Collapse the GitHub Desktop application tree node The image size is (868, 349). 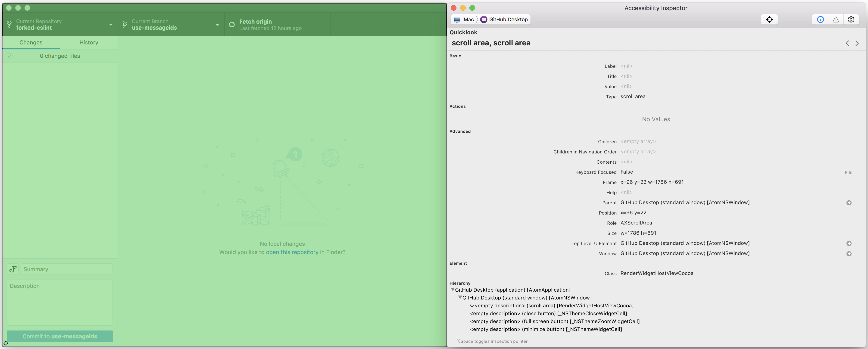tap(453, 289)
